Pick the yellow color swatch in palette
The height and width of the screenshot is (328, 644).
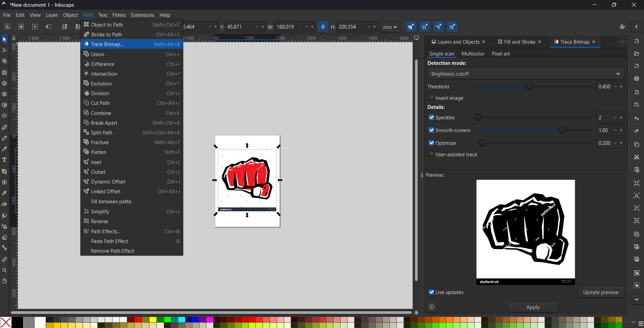[x=153, y=320]
